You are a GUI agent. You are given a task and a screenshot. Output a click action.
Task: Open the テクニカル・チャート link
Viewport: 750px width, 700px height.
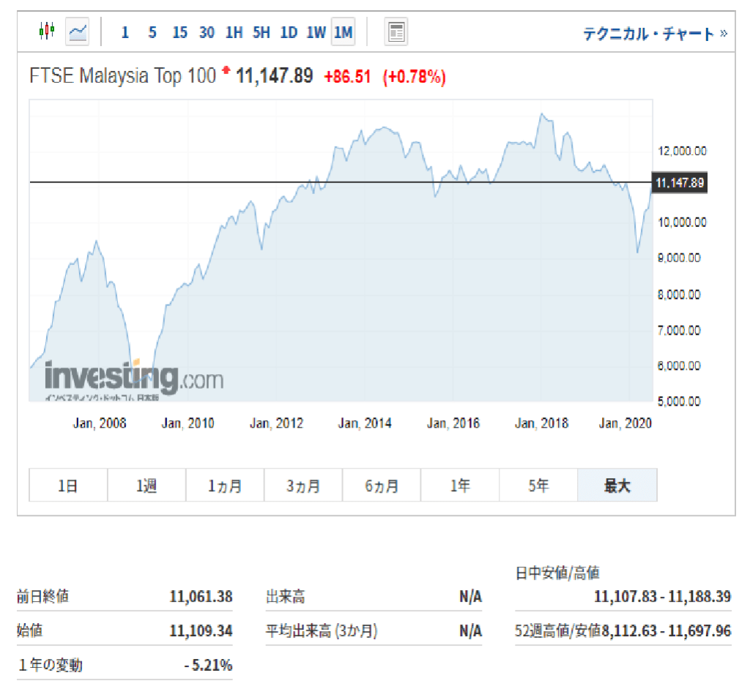coord(654,34)
